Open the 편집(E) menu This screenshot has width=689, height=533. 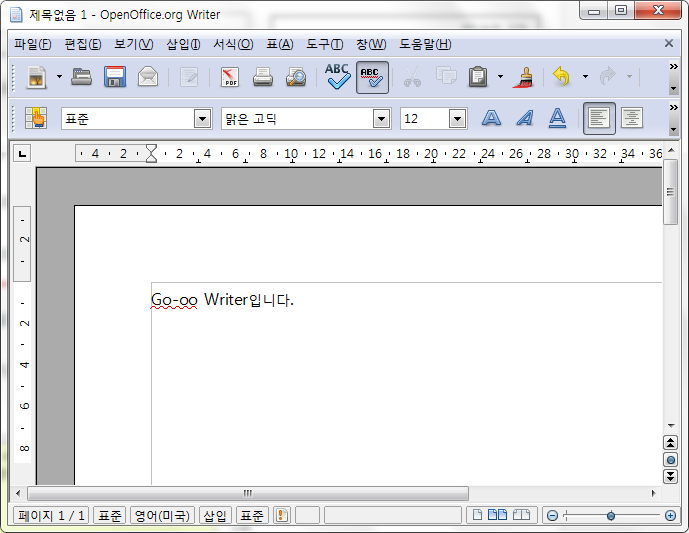coord(83,44)
